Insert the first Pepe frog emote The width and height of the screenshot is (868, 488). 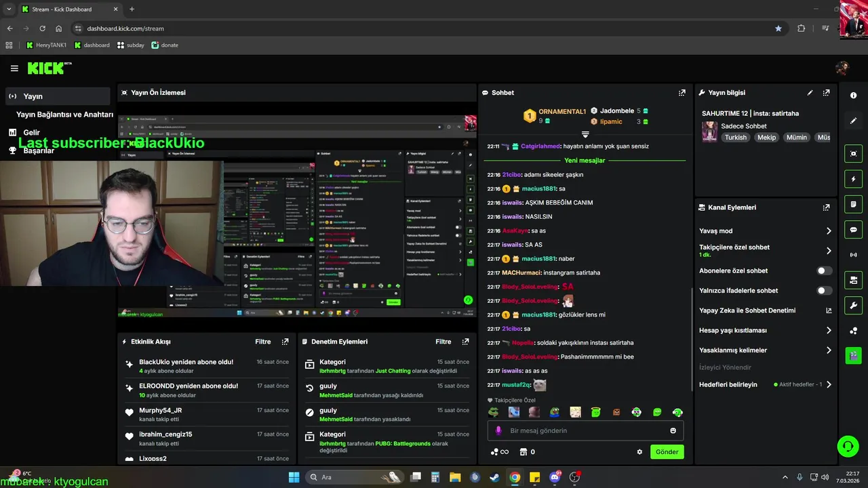[x=494, y=412]
